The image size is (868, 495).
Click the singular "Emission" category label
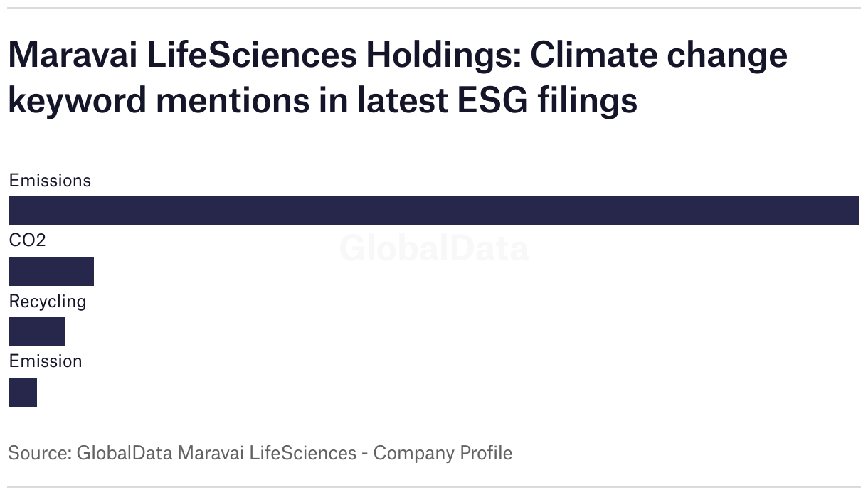46,361
